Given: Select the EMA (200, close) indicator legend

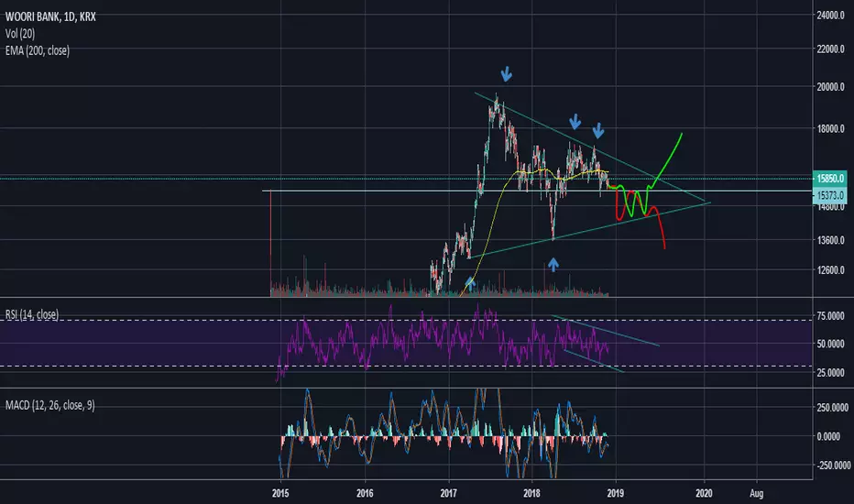Looking at the screenshot, I should click(x=38, y=50).
